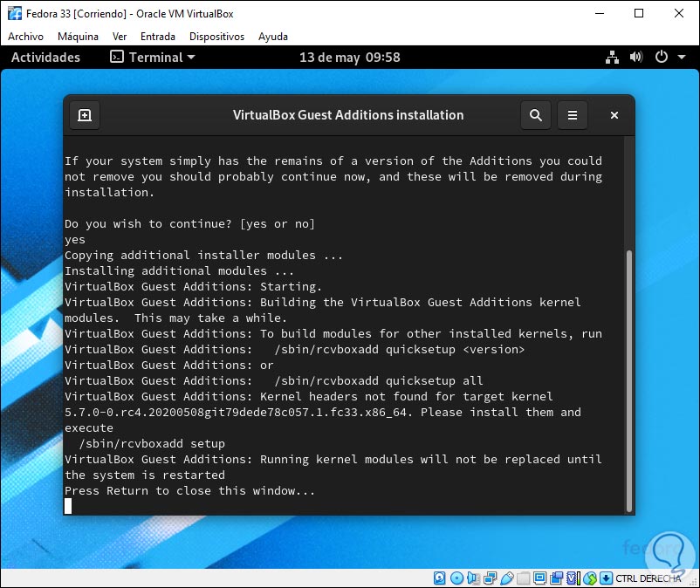The width and height of the screenshot is (700, 588).
Task: Expand the Terminal app menu
Action: coord(153,57)
